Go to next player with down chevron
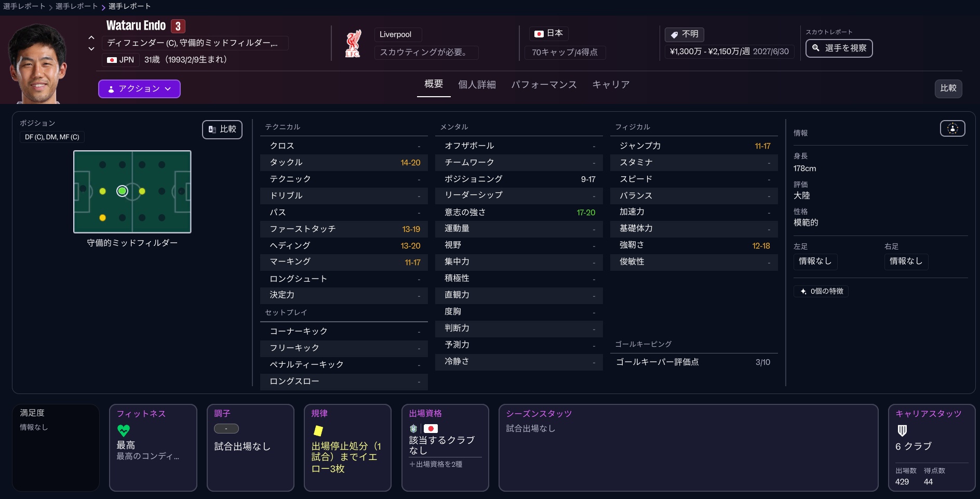This screenshot has width=980, height=499. coord(91,49)
